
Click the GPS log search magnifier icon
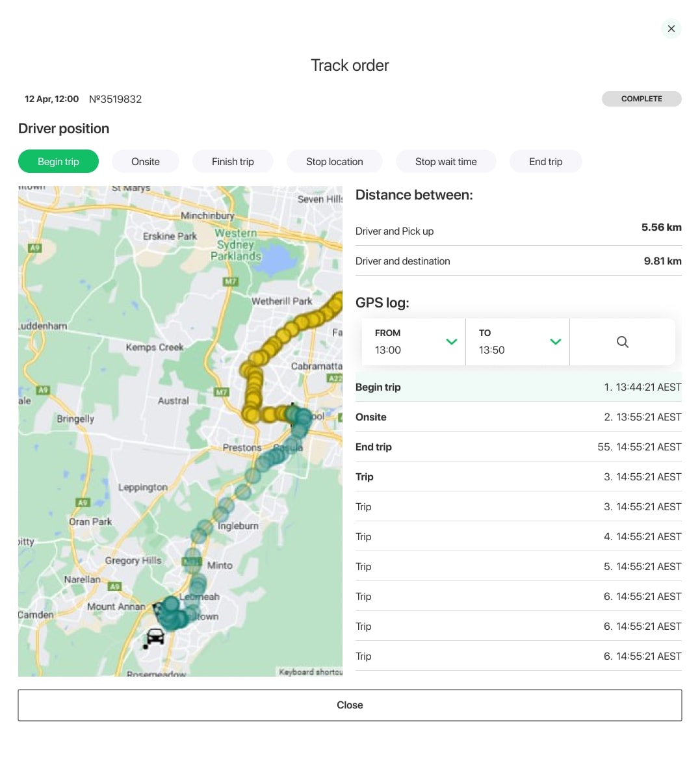tap(622, 342)
